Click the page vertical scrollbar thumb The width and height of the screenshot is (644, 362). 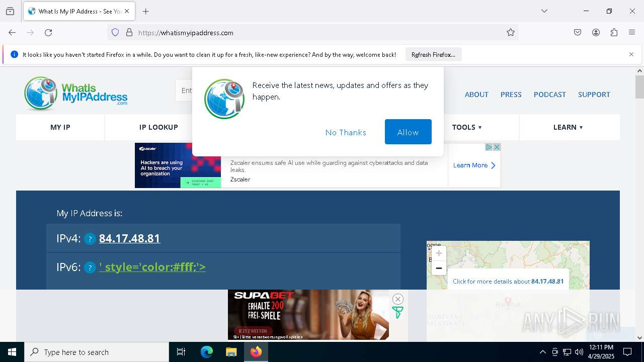[x=639, y=87]
